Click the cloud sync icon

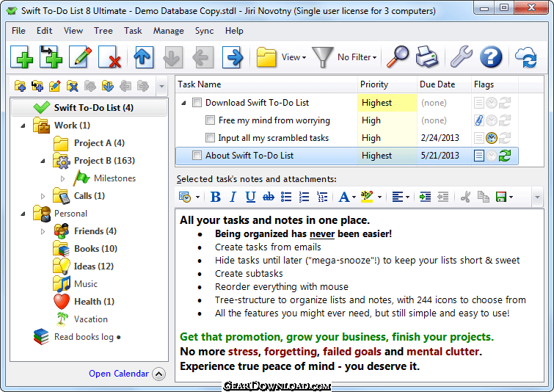pos(525,57)
